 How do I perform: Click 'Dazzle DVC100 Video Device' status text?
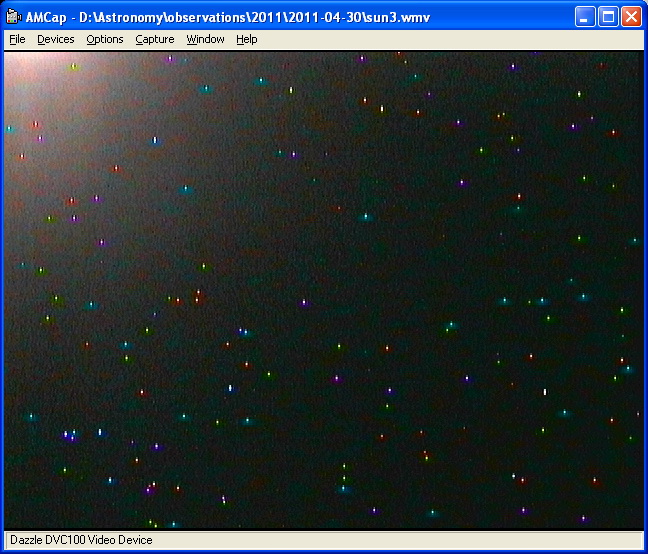pyautogui.click(x=81, y=540)
